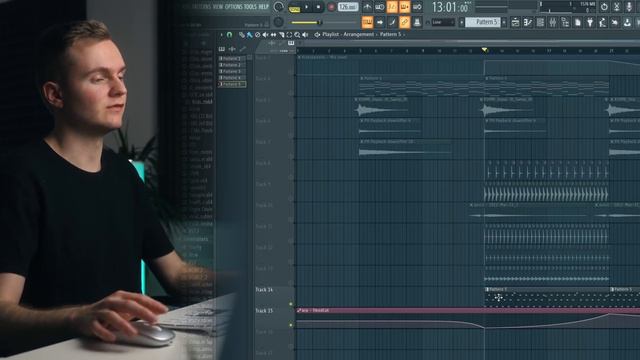This screenshot has height=360, width=640.
Task: Click the auto-scroll arrow icon
Action: pos(380,22)
